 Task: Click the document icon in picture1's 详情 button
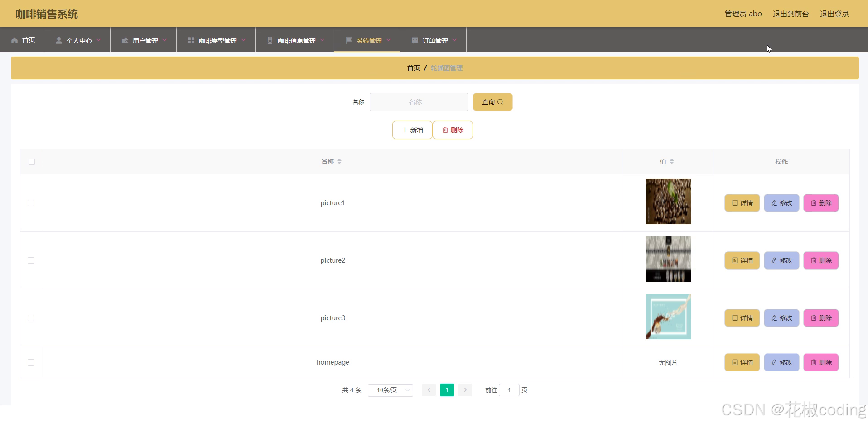[x=735, y=203]
